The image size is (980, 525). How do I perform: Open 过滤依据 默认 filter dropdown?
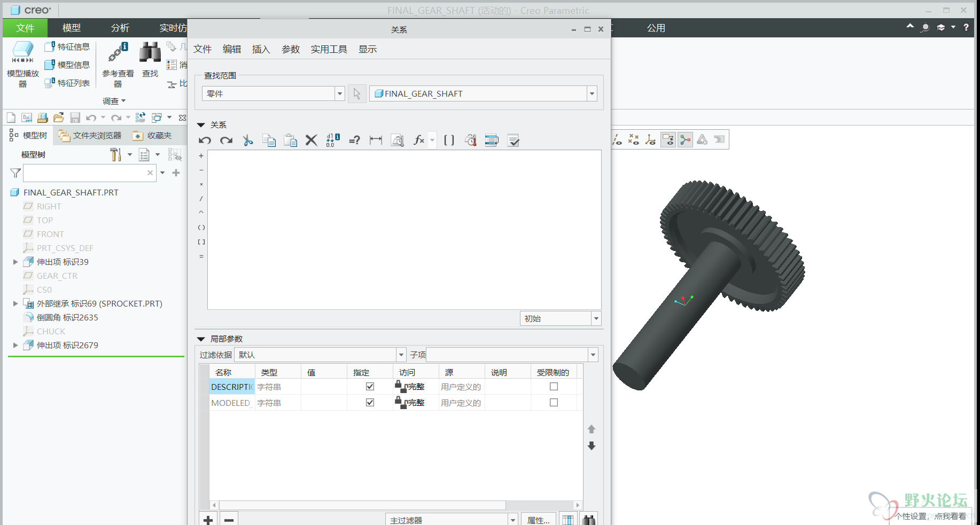point(401,355)
